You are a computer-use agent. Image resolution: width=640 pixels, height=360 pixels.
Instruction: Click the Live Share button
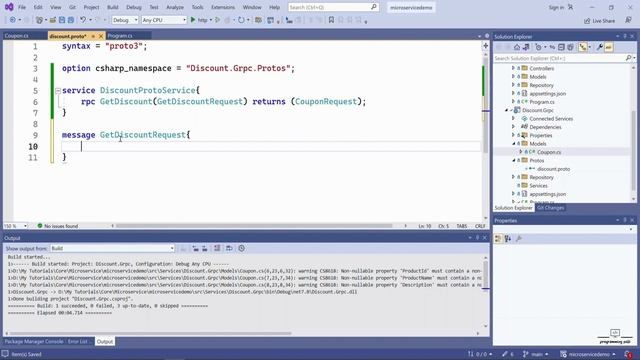tap(599, 20)
